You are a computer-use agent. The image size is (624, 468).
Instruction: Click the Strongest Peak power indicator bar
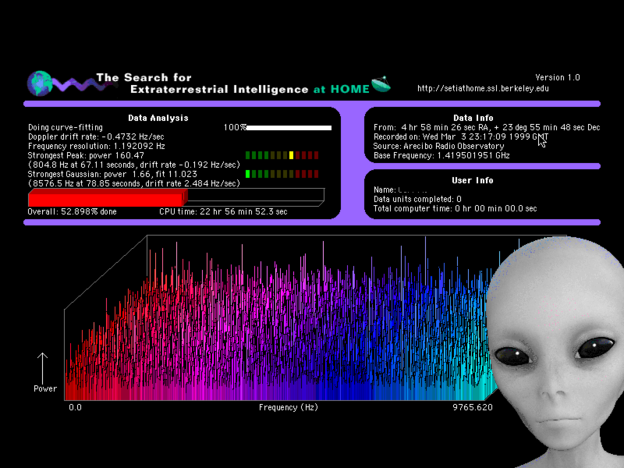coord(282,155)
